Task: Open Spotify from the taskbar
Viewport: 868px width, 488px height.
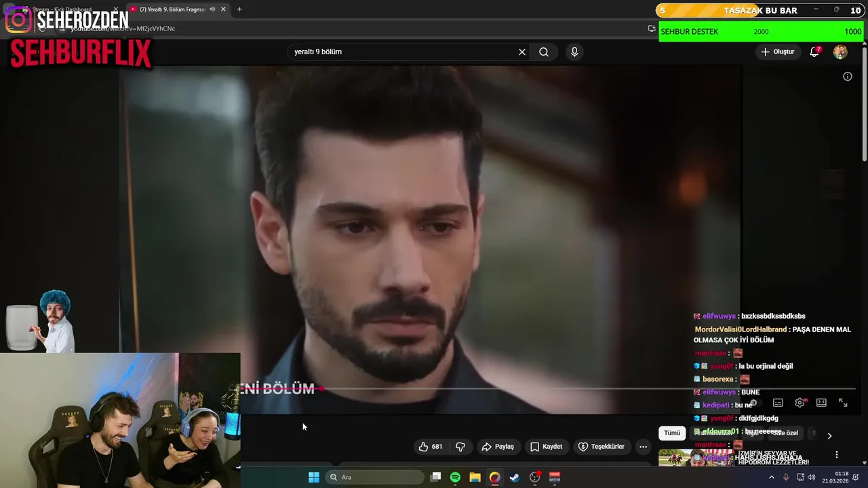Action: click(x=455, y=477)
